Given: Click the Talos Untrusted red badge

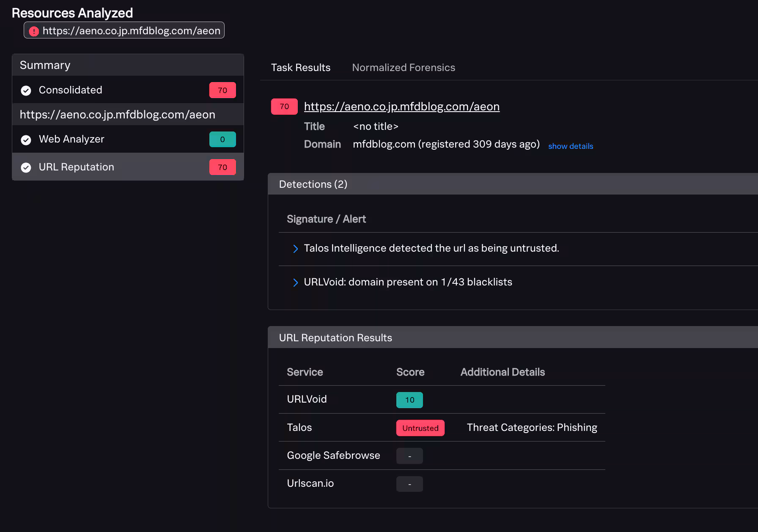Looking at the screenshot, I should tap(420, 428).
